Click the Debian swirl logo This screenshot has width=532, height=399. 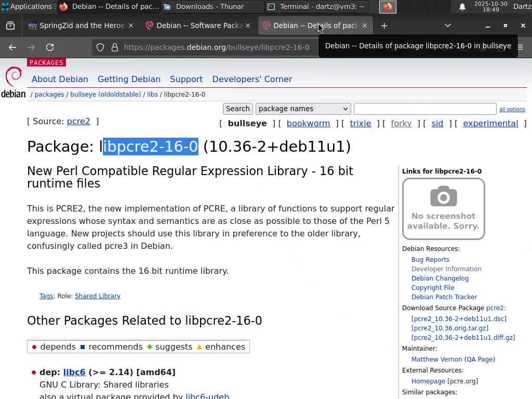(14, 82)
